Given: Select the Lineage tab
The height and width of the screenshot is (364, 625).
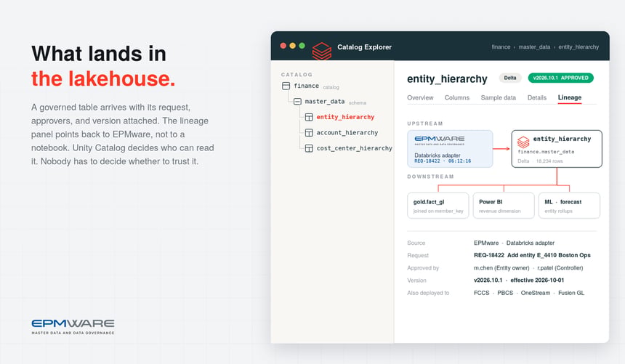Looking at the screenshot, I should point(570,97).
